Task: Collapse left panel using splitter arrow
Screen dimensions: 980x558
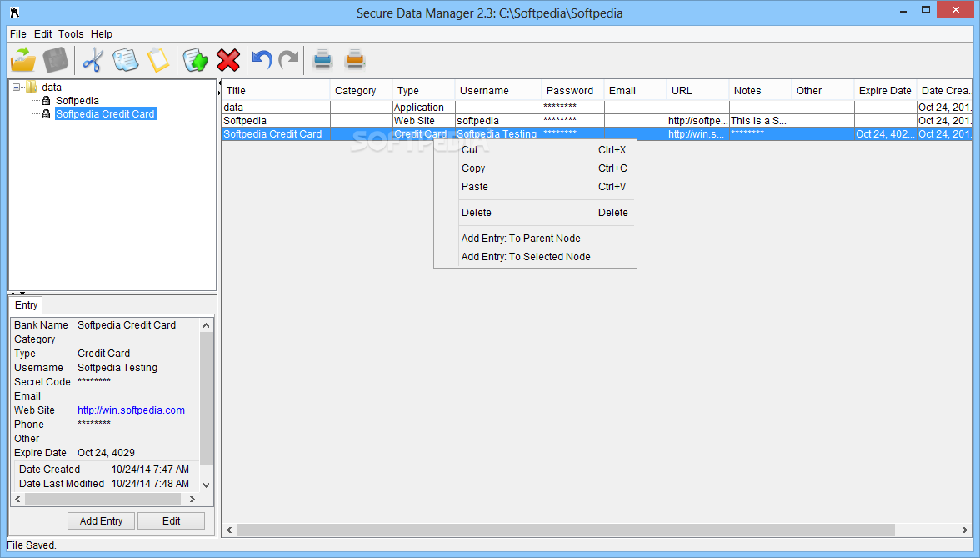Action: (x=219, y=83)
